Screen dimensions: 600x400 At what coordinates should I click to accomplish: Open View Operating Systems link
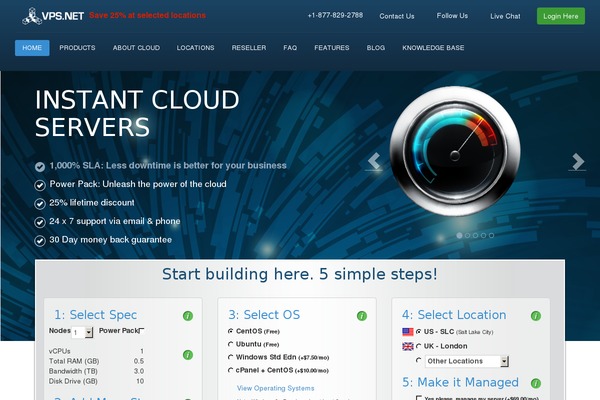click(x=276, y=388)
